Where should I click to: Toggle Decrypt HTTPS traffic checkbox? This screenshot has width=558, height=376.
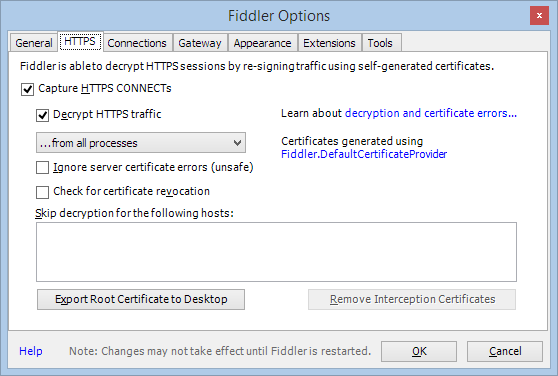42,115
